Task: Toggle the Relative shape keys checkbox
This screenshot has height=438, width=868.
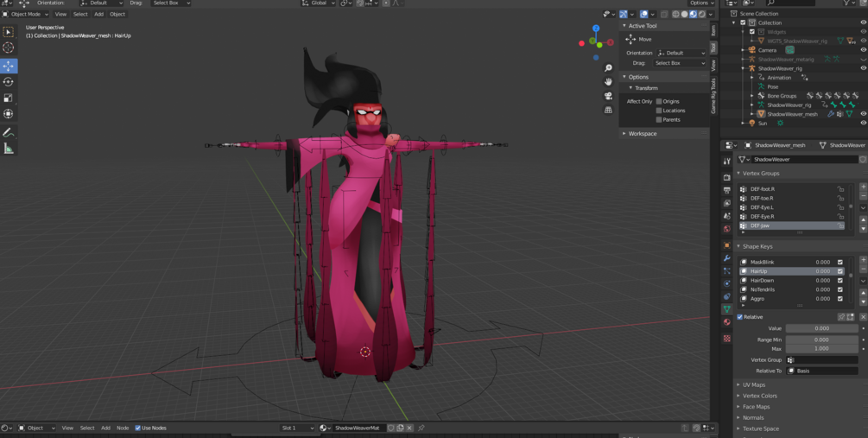Action: pyautogui.click(x=740, y=317)
